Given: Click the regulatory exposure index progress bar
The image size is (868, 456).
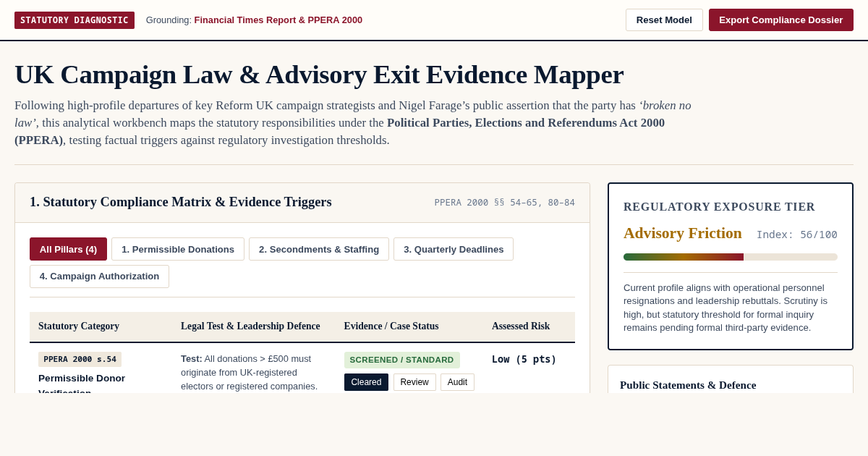Looking at the screenshot, I should tap(731, 257).
